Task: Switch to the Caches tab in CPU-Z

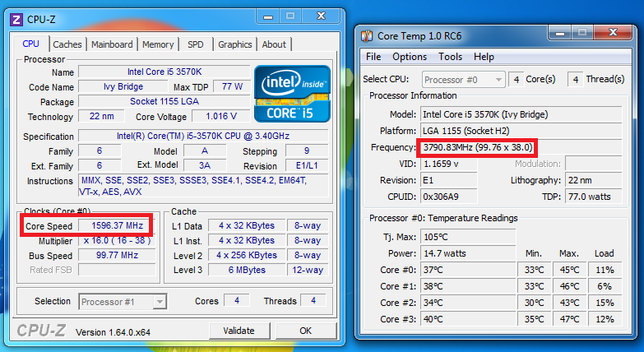Action: click(67, 44)
